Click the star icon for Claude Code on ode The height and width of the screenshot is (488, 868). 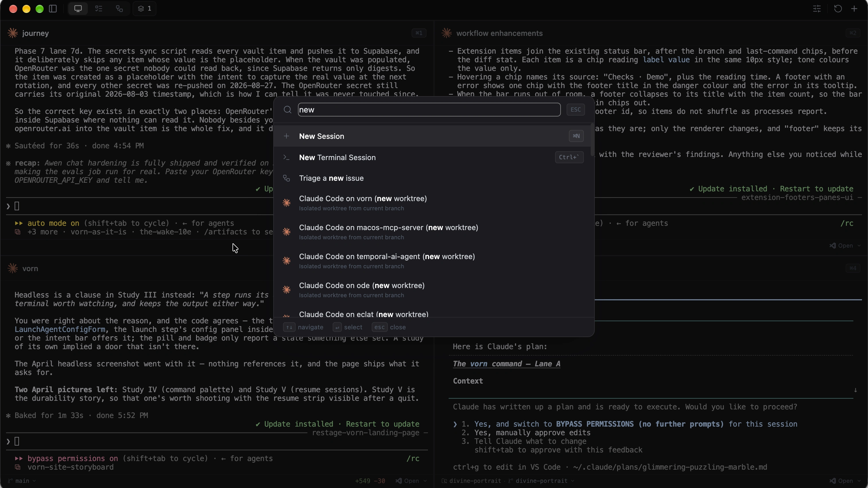click(x=286, y=290)
